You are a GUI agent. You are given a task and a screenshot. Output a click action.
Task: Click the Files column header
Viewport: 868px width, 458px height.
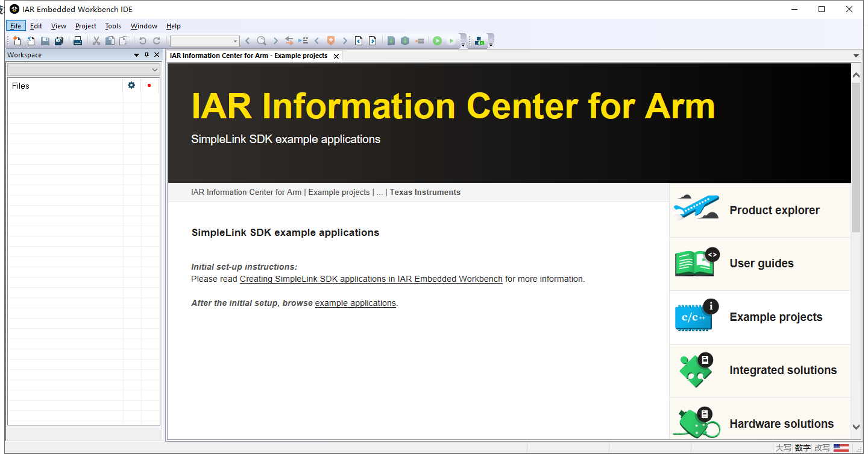tap(65, 86)
